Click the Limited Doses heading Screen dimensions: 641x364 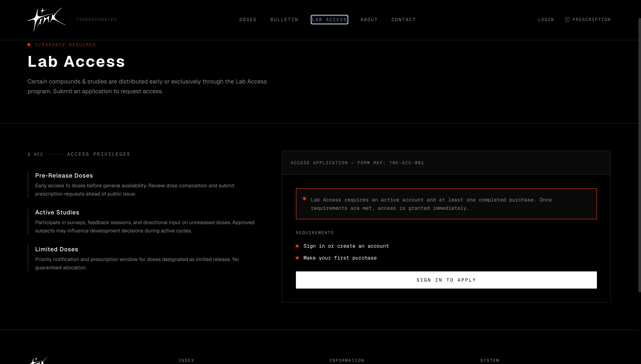[x=57, y=249]
